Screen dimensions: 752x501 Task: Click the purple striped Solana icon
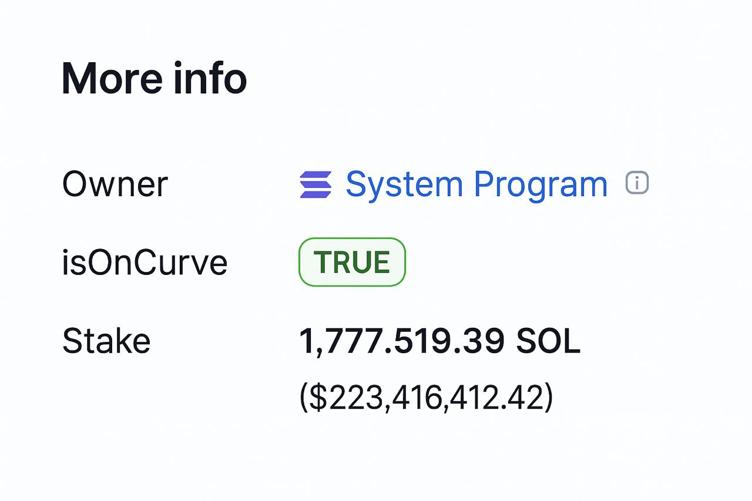(x=316, y=185)
